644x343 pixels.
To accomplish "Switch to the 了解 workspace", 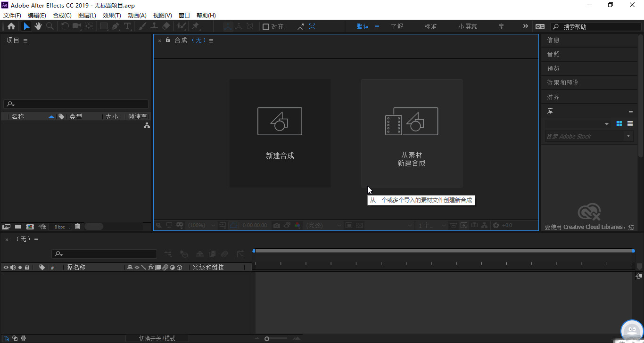I will [397, 27].
